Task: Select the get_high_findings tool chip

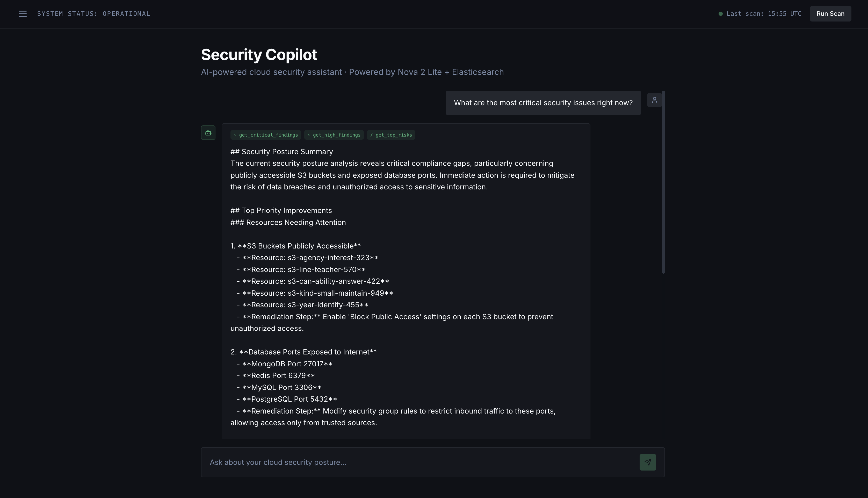Action: pyautogui.click(x=334, y=135)
